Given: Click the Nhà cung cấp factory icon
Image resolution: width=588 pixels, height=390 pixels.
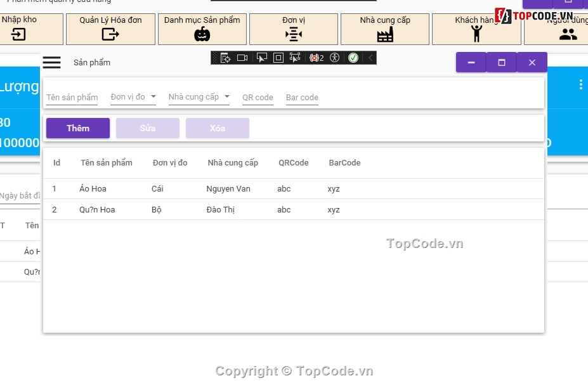Looking at the screenshot, I should tap(385, 34).
